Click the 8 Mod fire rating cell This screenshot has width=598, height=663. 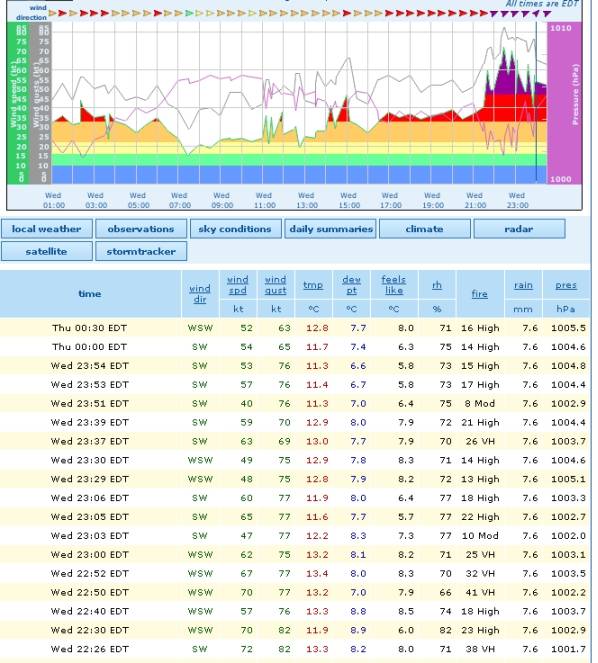coord(480,403)
